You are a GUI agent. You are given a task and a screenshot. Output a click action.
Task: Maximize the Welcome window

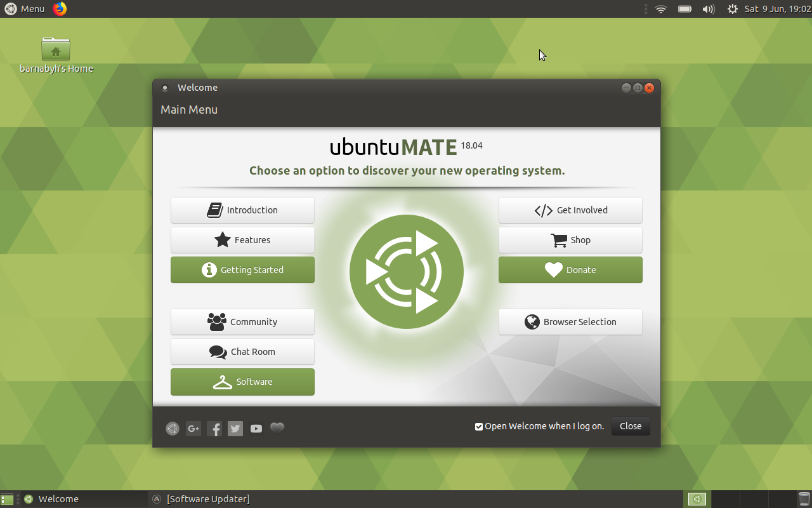point(638,88)
